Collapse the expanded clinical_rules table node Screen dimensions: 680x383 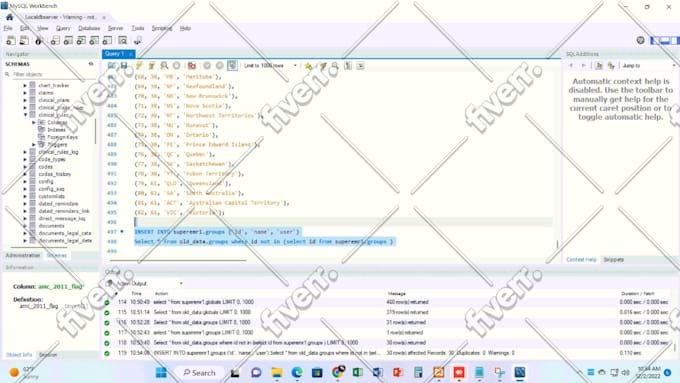pyautogui.click(x=25, y=115)
